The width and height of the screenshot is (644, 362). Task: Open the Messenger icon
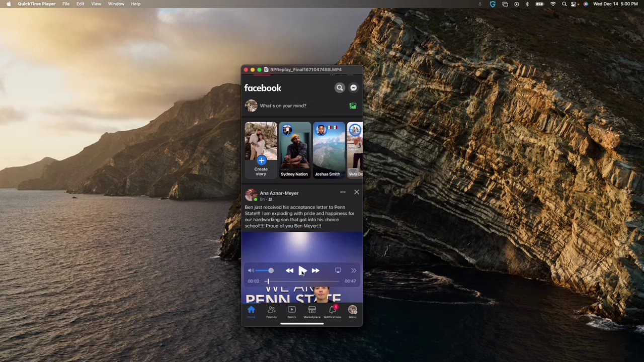coord(354,88)
